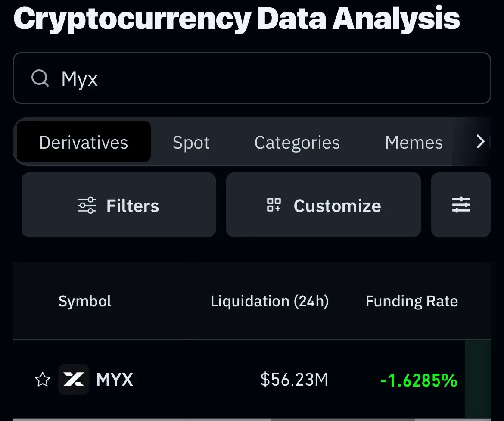This screenshot has height=421, width=504.
Task: Expand more tabs with right chevron
Action: coord(480,141)
